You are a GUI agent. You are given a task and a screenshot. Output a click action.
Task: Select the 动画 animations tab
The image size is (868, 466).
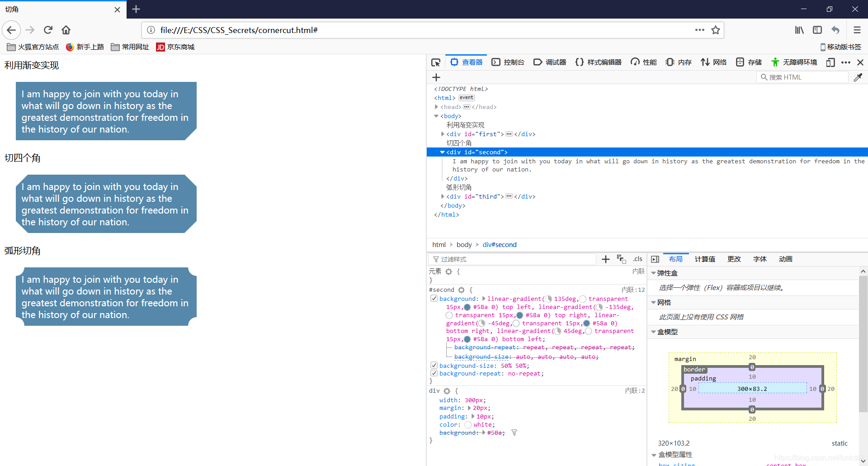tap(786, 259)
